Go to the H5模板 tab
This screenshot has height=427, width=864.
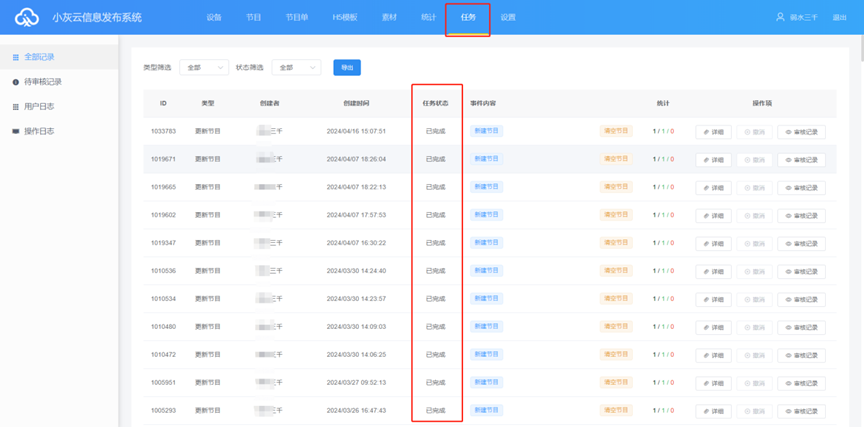(344, 18)
